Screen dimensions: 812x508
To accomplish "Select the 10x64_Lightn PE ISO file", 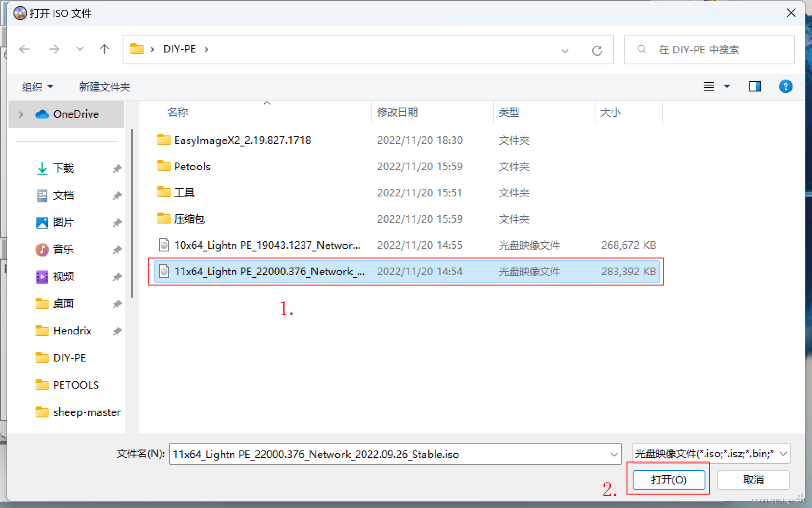I will coord(266,245).
